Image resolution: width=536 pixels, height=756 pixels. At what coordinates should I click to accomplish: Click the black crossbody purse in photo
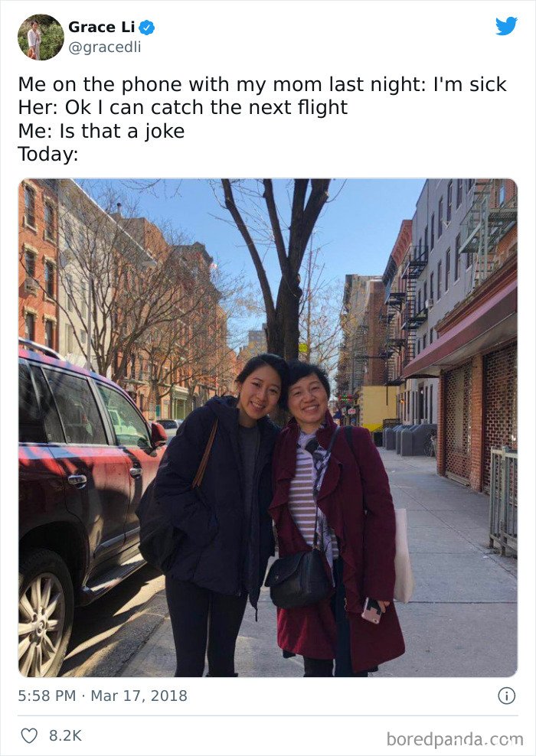299,578
